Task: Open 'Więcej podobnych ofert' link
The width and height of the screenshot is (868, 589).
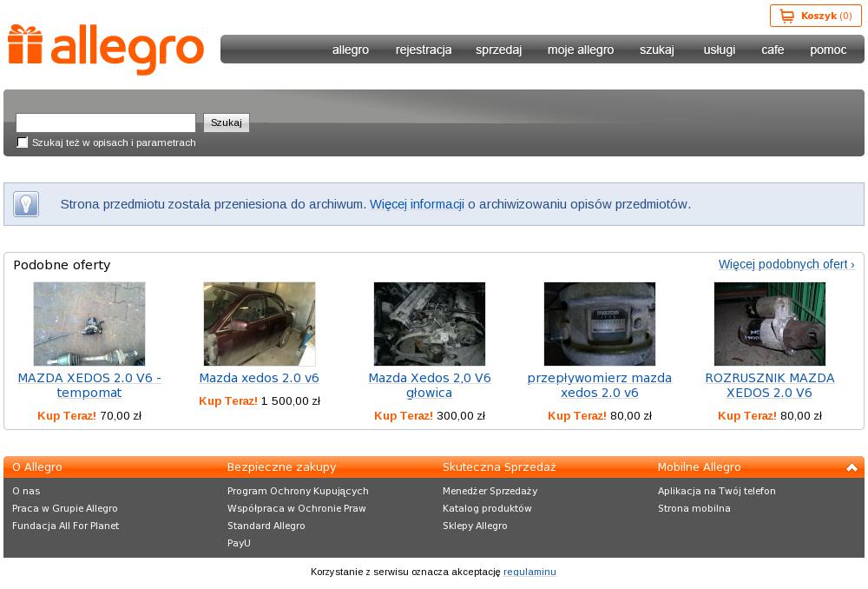Action: 786,264
